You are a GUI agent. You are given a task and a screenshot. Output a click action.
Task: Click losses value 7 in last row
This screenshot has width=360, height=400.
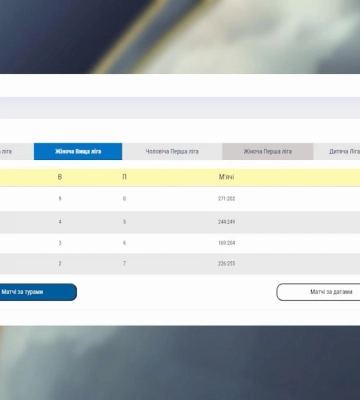[x=124, y=263]
